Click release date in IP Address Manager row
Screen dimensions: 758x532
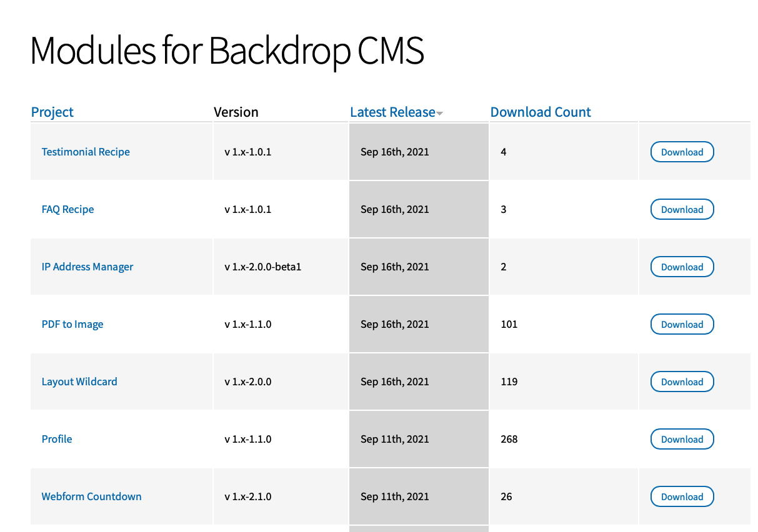coord(395,267)
